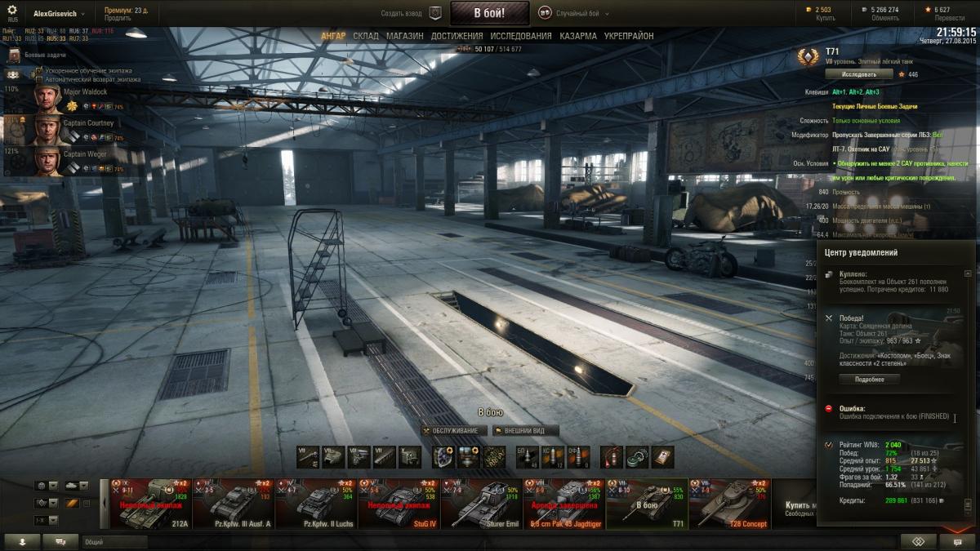Open the first equipment slot, ventilation fan
The width and height of the screenshot is (980, 551).
click(444, 457)
